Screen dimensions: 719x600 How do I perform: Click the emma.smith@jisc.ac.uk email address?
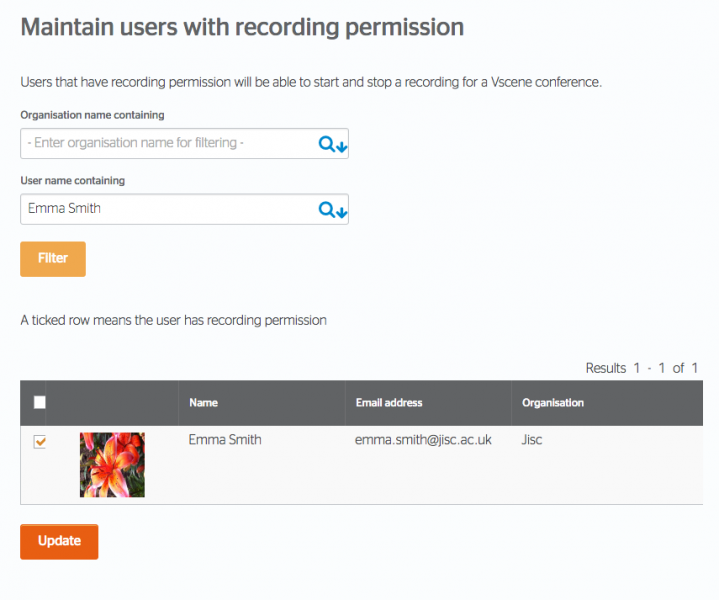[x=423, y=440]
